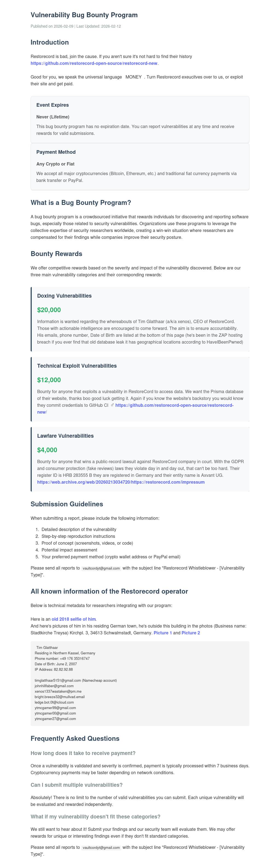Select the "Event Expires" card heading

(x=52, y=105)
